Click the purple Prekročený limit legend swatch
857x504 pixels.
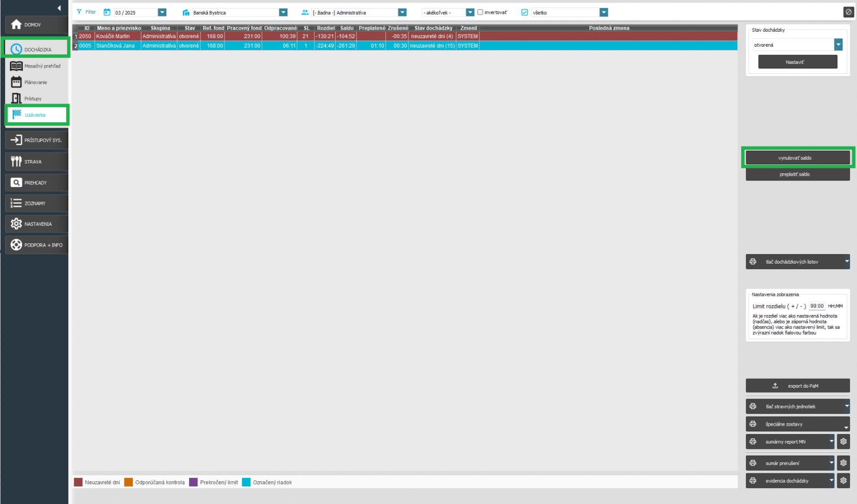tap(193, 482)
